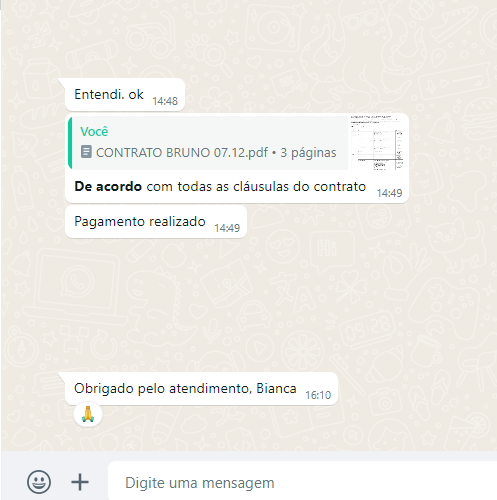The height and width of the screenshot is (500, 497).
Task: Select 'Obrigado pelo atendimento, Bianca' message
Action: pos(201,389)
